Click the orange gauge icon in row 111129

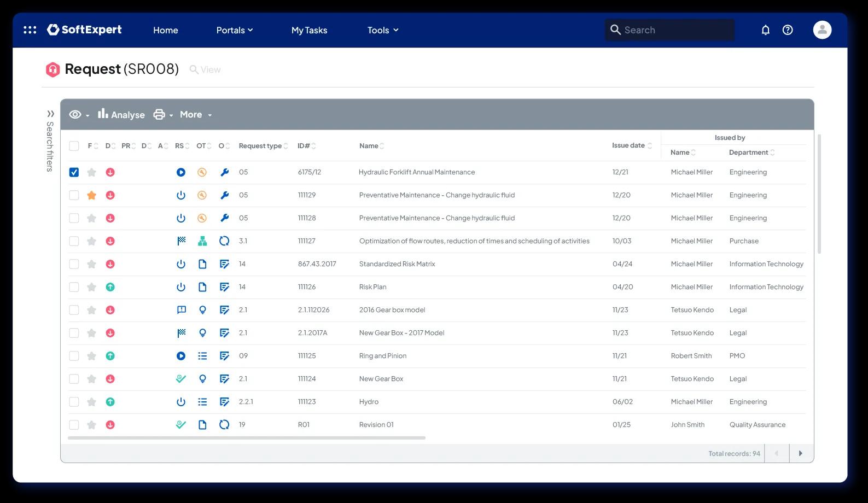pyautogui.click(x=202, y=195)
